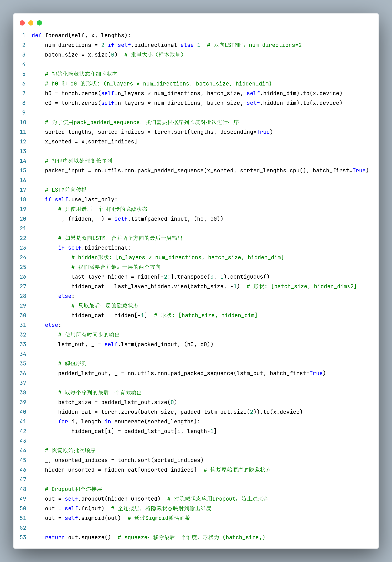This screenshot has width=392, height=562.
Task: Click 'self.fc(out)' on line 50
Action: tap(84, 508)
